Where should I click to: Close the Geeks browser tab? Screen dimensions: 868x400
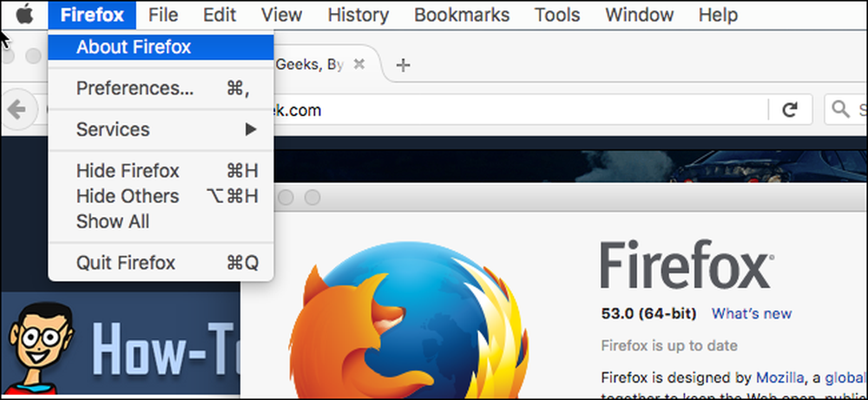pos(359,65)
